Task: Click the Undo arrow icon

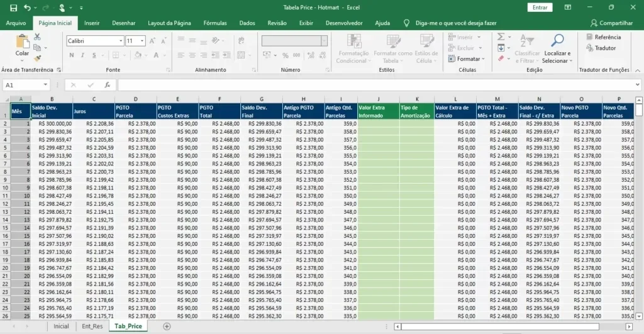Action: click(27, 8)
